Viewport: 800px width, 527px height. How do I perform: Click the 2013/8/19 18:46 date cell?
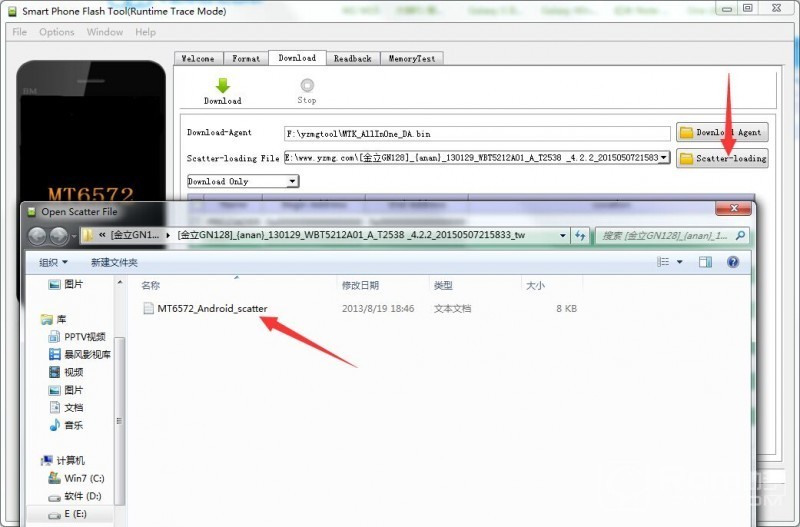coord(378,308)
